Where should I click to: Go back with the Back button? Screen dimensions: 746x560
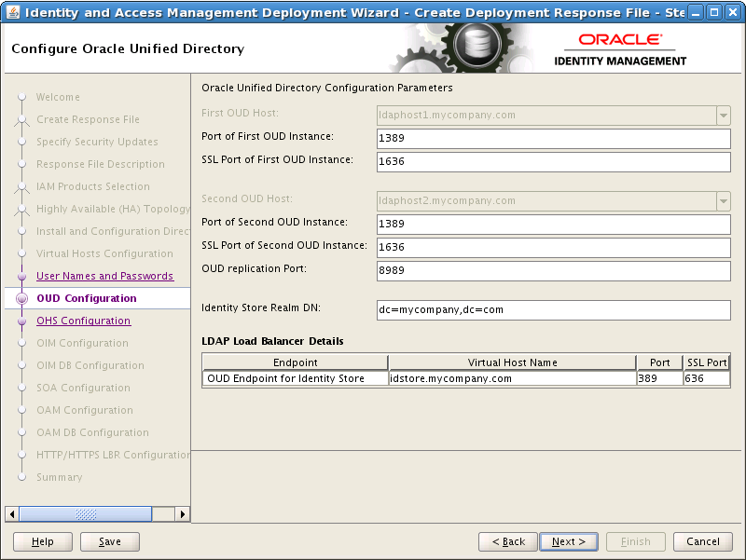508,541
